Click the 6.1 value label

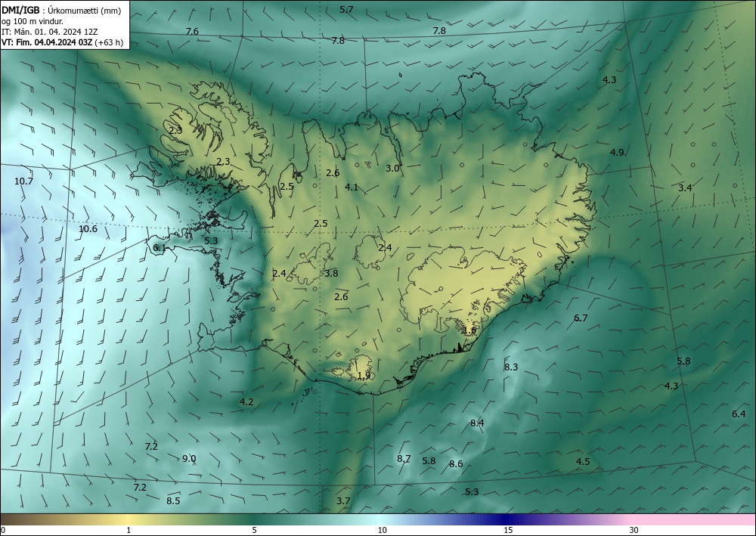160,248
